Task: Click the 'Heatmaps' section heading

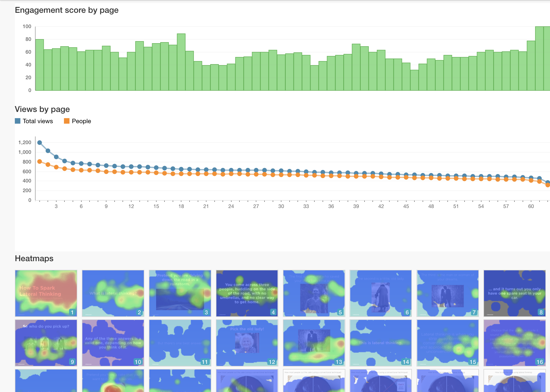Action: [x=34, y=258]
